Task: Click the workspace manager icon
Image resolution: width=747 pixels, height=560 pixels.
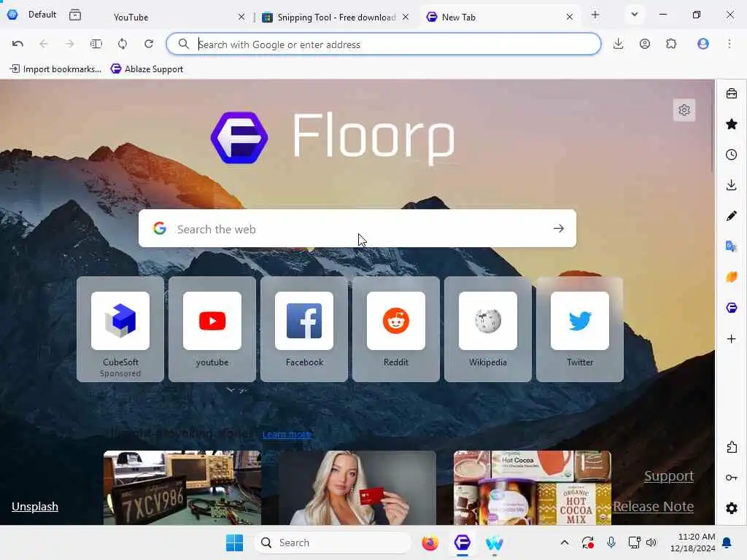Action: point(75,15)
